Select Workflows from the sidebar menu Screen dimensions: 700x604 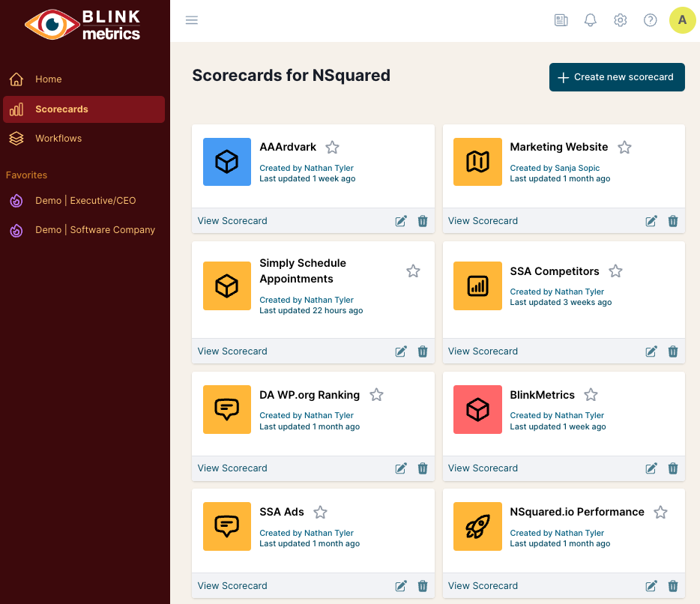coord(58,138)
